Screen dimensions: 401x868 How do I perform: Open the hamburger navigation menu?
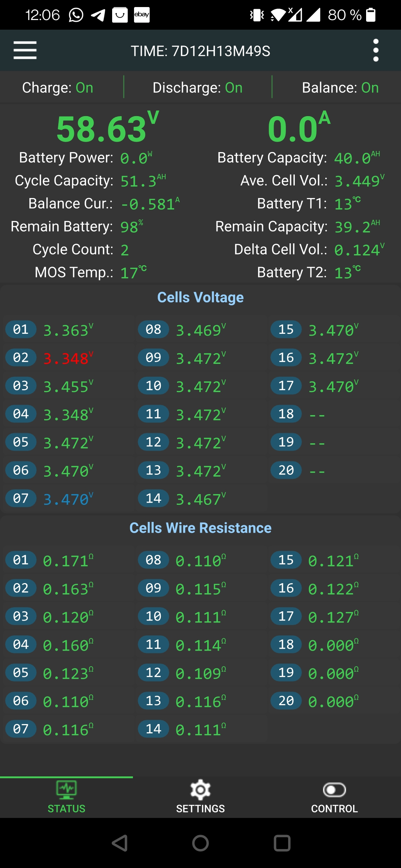(x=25, y=50)
